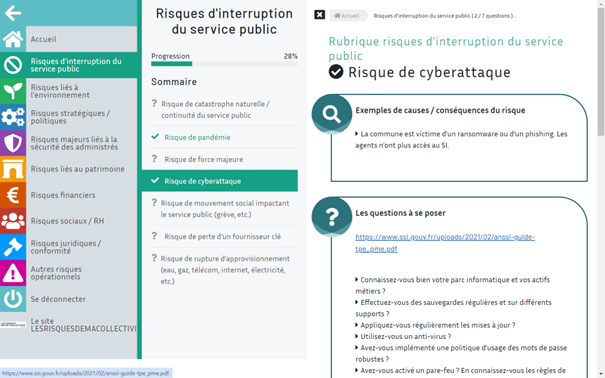Click the prohibition icon for service interruption risks
605x378 pixels.
coord(13,65)
